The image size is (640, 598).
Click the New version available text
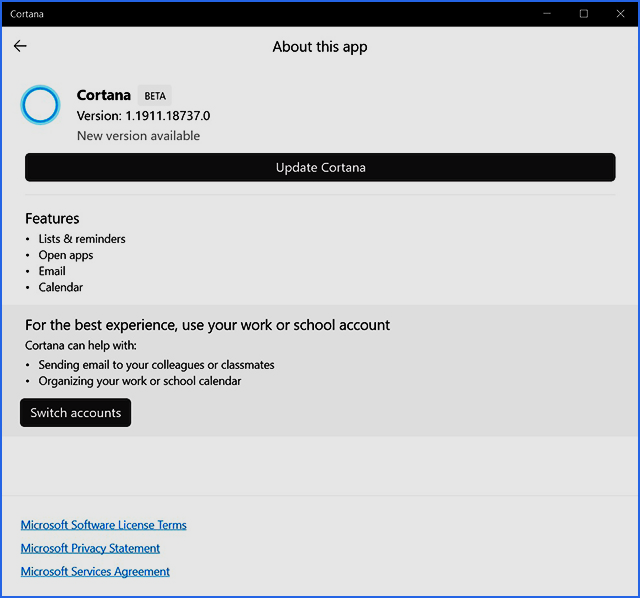click(138, 136)
